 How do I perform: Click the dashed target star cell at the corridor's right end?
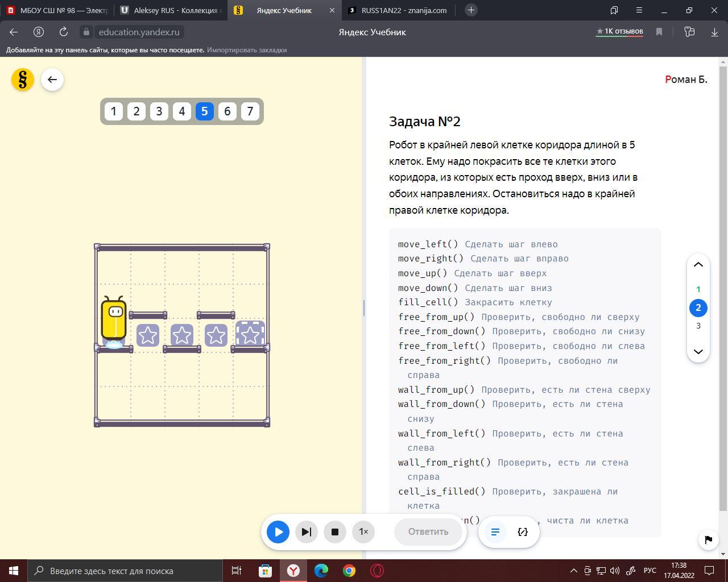[x=250, y=335]
